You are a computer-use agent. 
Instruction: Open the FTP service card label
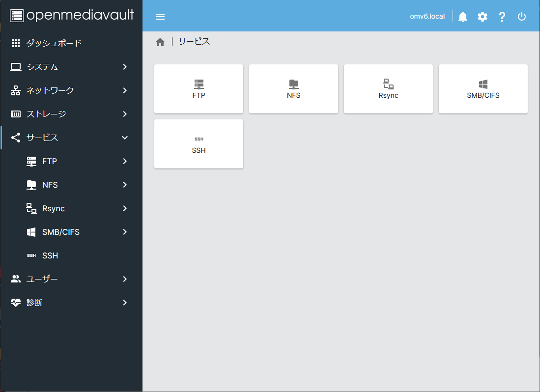[199, 95]
